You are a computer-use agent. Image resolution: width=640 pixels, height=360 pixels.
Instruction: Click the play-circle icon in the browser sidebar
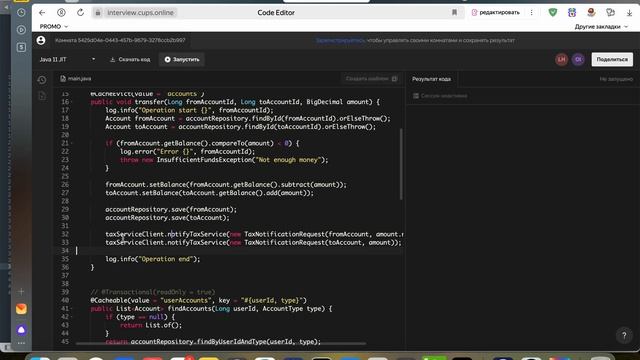pyautogui.click(x=21, y=30)
